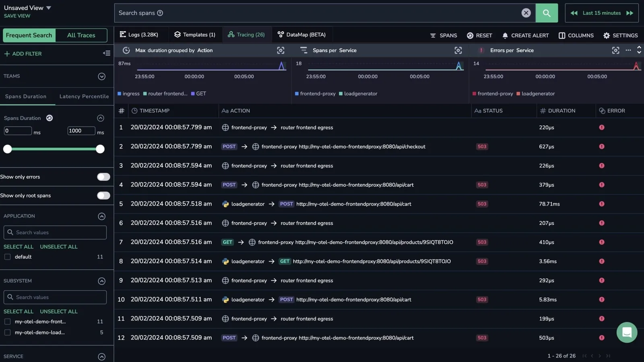Toggle Show only root spans switch

[x=103, y=195]
